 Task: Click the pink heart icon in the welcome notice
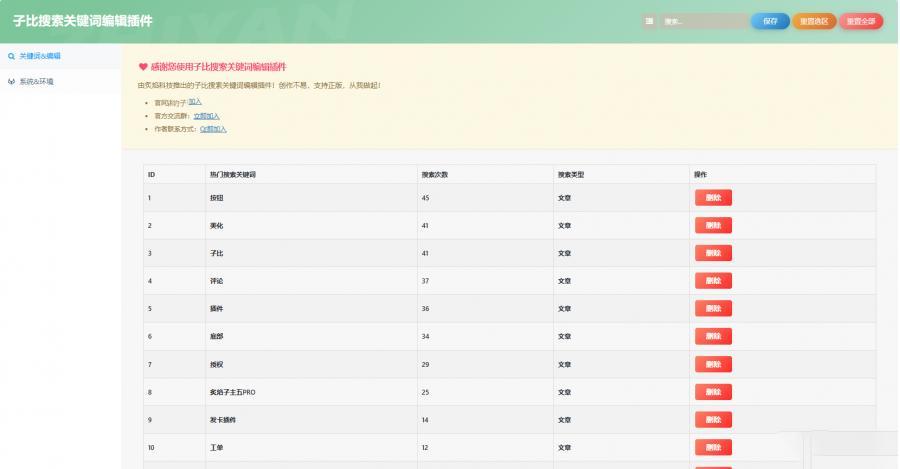(143, 67)
